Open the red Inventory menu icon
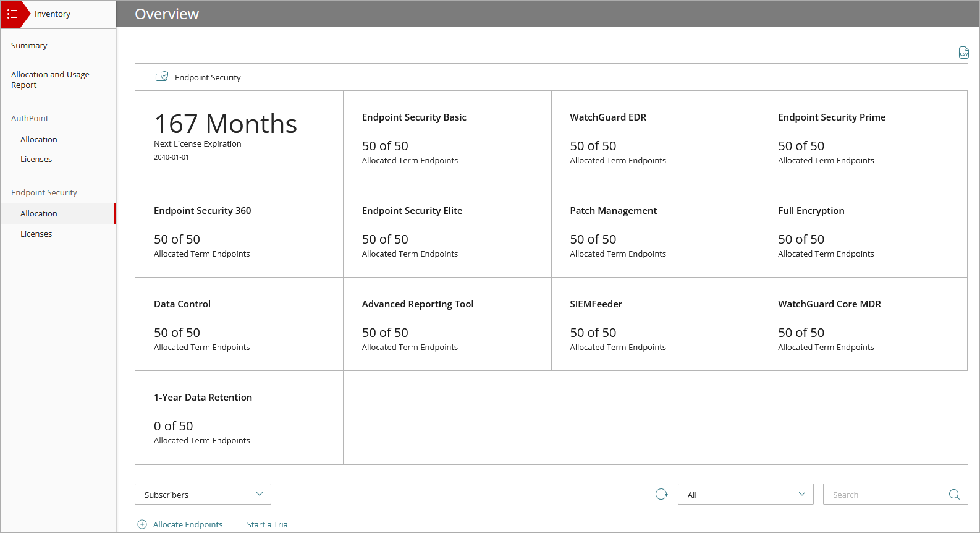 coord(12,14)
